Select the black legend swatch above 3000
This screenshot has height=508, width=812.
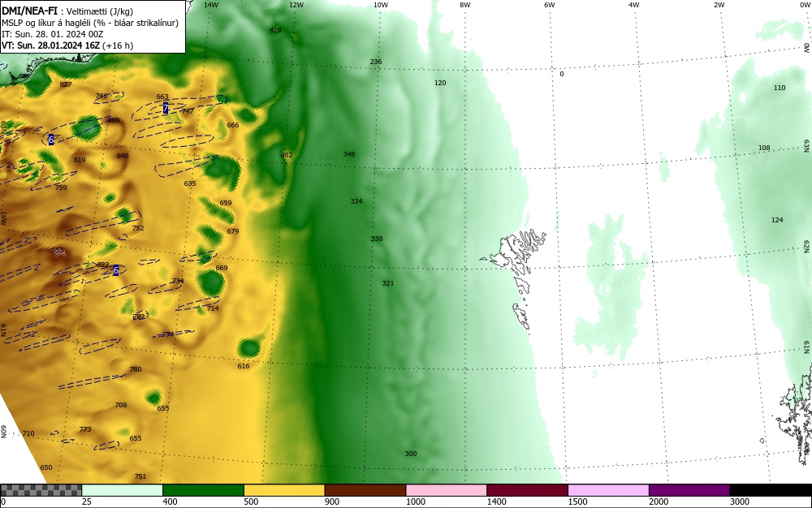click(771, 490)
